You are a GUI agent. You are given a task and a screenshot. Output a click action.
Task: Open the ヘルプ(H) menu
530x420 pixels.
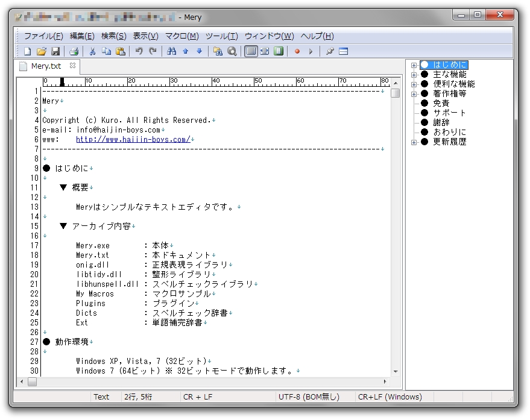coord(317,36)
